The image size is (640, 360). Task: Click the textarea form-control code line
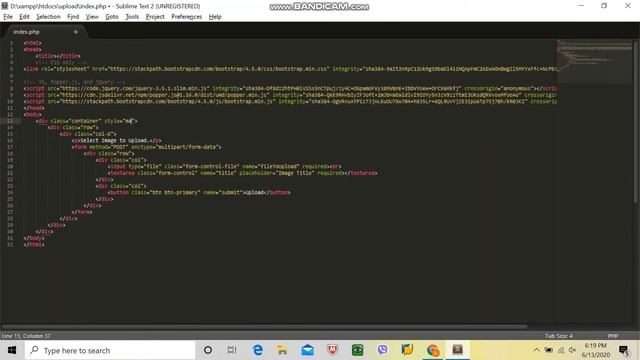242,173
